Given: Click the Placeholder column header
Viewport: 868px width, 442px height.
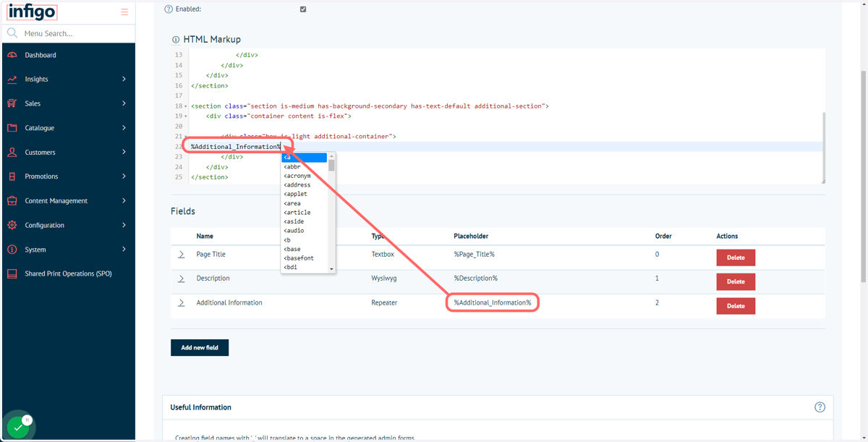Looking at the screenshot, I should [471, 237].
